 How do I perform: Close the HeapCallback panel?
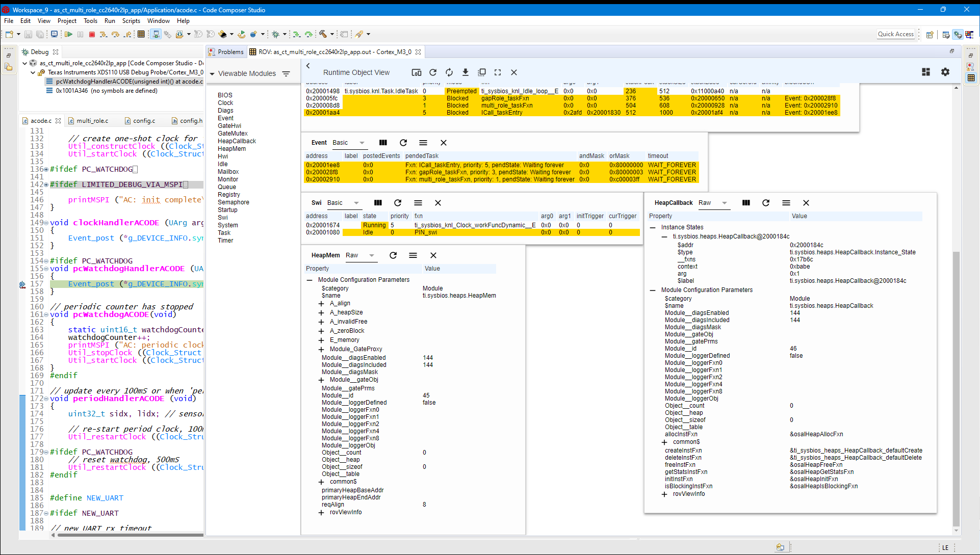click(806, 203)
